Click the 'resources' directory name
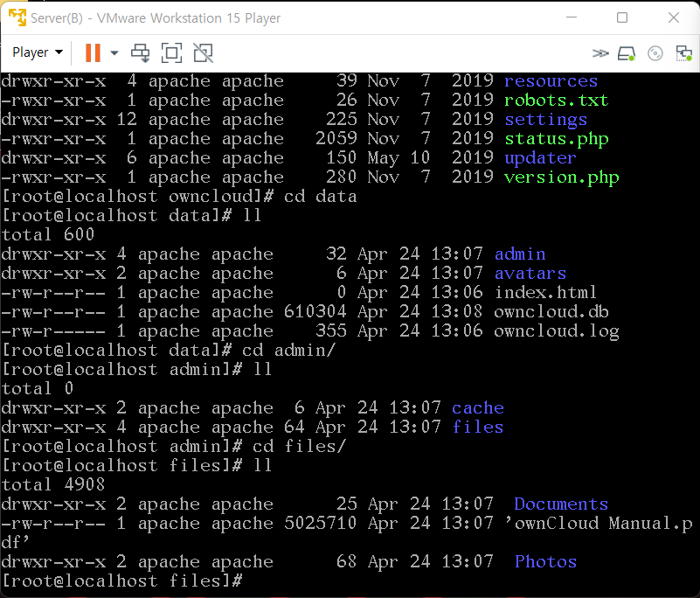This screenshot has width=700, height=598. coord(551,80)
